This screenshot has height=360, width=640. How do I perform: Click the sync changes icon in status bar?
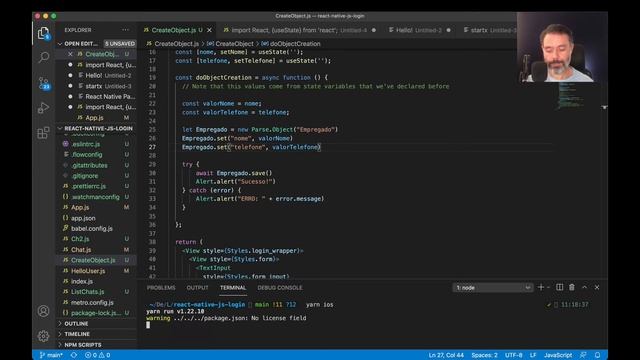74,355
